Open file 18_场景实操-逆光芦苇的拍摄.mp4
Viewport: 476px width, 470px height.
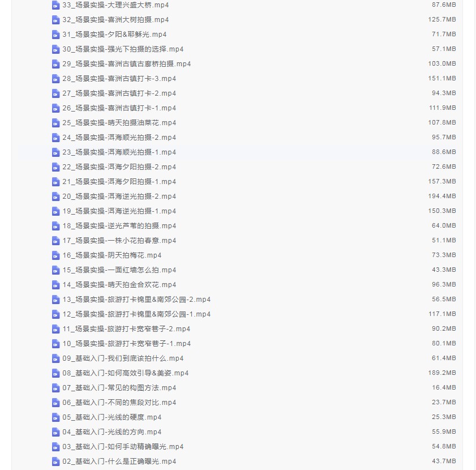pos(119,226)
